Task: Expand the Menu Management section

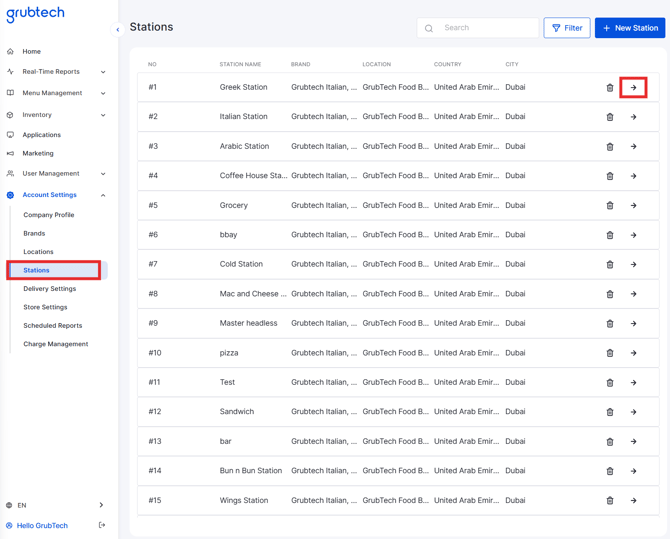Action: pyautogui.click(x=56, y=93)
